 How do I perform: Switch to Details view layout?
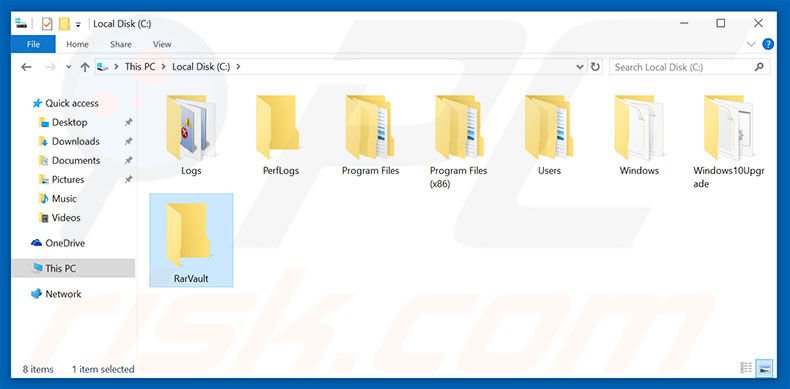pyautogui.click(x=747, y=369)
